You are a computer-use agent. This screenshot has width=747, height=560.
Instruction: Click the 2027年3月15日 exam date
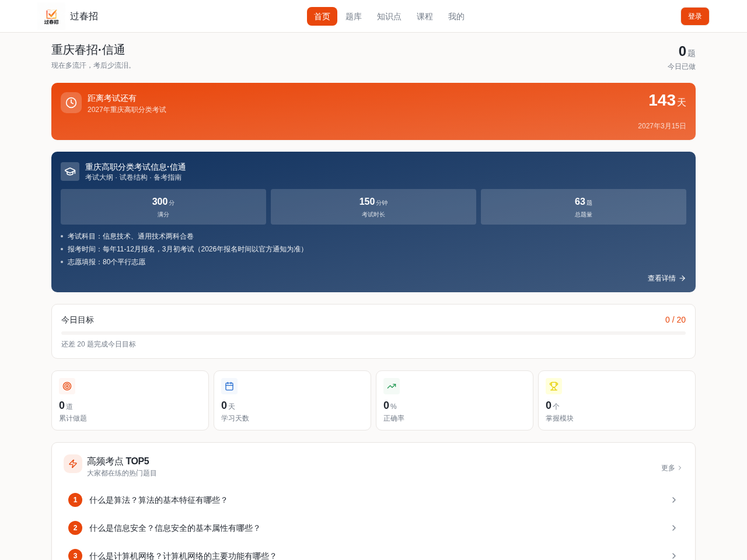pyautogui.click(x=662, y=126)
